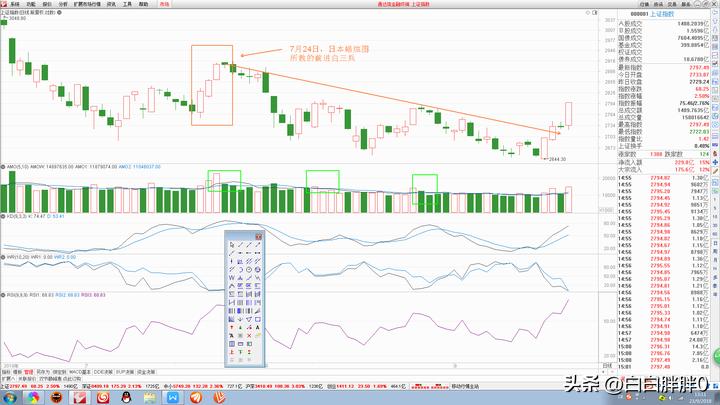Expand the 扩展 option at bottom left
Viewport: 720px width, 405px height.
coord(7,380)
